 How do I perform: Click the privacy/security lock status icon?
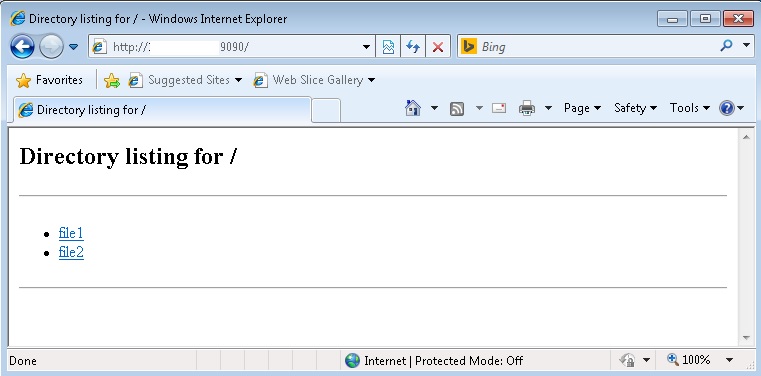point(627,360)
